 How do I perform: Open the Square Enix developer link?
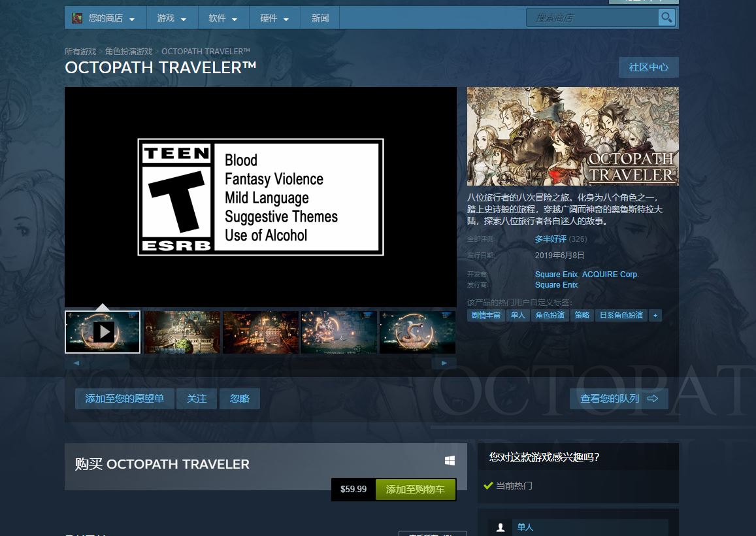tap(556, 274)
